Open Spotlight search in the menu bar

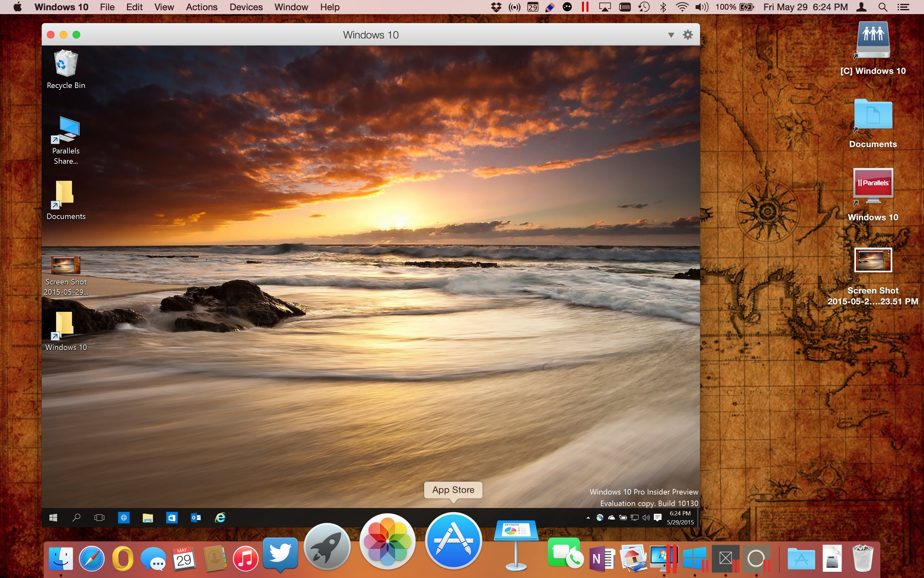(x=882, y=7)
